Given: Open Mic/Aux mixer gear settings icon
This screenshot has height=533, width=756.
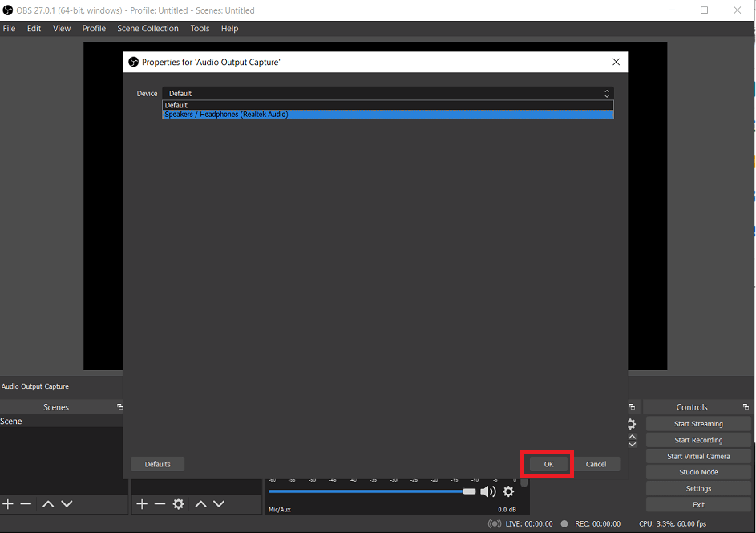Looking at the screenshot, I should (508, 491).
